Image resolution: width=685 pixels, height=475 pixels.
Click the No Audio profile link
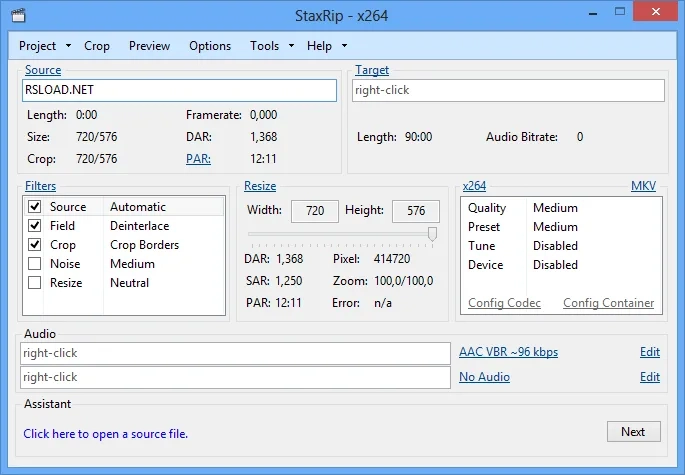pos(484,377)
